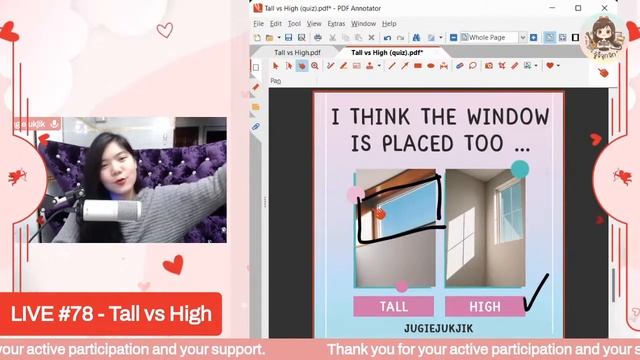Click the Crop tool icon
Screen dimensions: 640x360
pos(502,66)
